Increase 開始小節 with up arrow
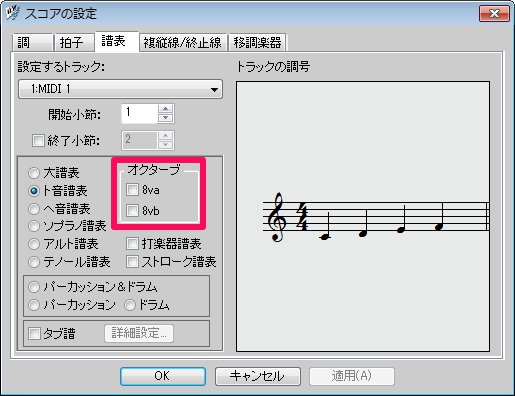 (166, 109)
